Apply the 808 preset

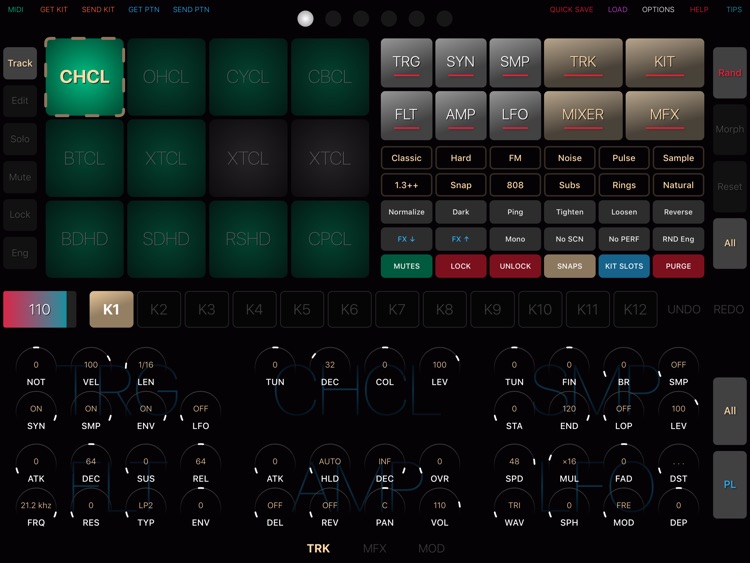click(x=515, y=185)
